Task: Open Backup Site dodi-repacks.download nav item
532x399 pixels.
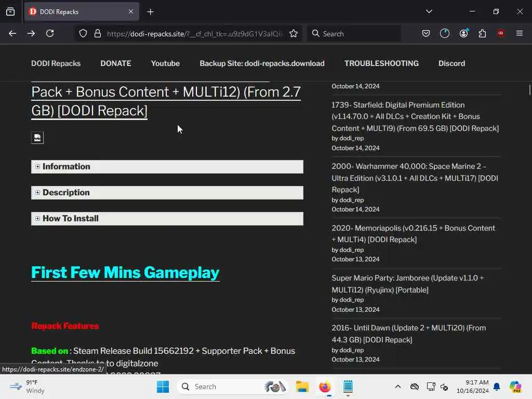Action: [262, 63]
